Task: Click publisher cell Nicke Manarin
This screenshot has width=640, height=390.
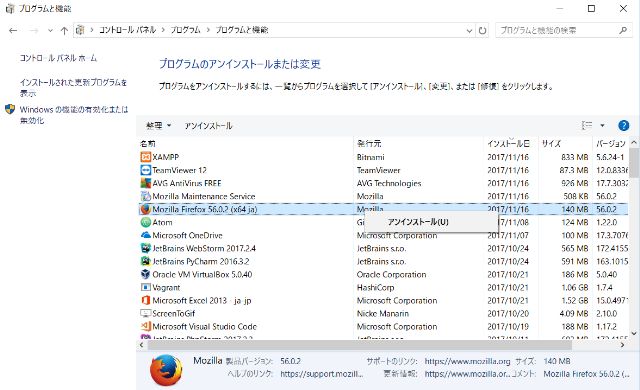Action: 383,313
